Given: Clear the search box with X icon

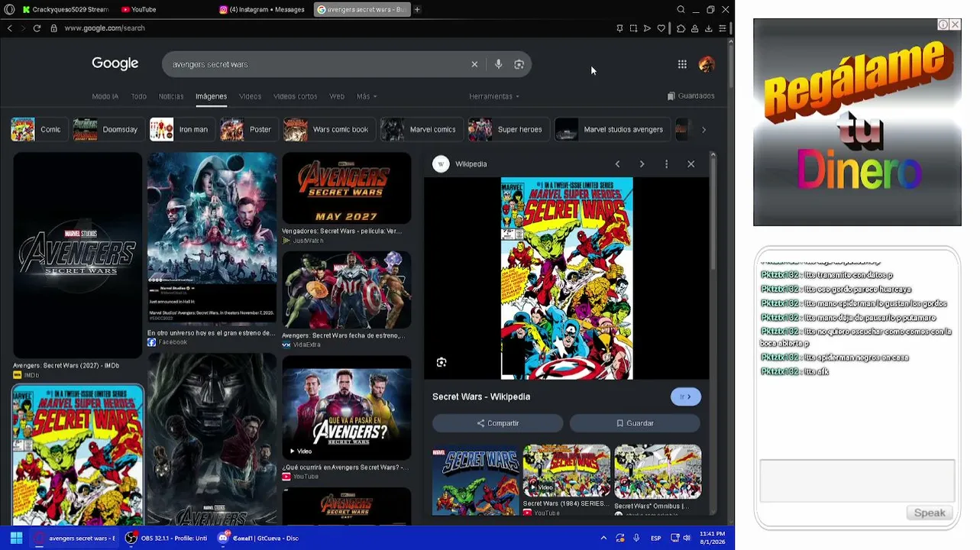Looking at the screenshot, I should (x=474, y=64).
